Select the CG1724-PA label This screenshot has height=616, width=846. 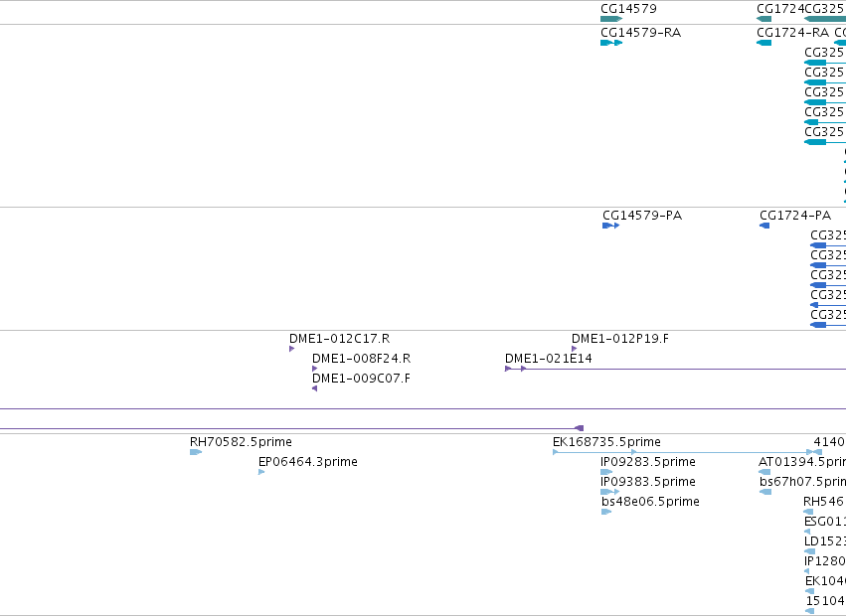coord(795,216)
